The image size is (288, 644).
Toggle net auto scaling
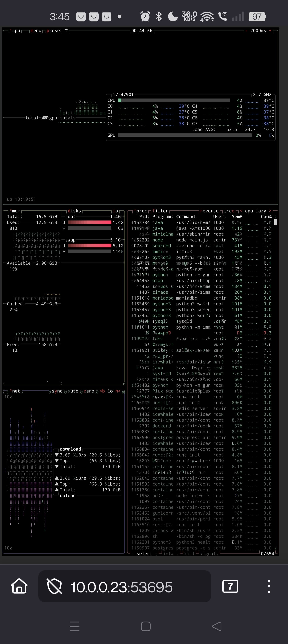click(73, 391)
